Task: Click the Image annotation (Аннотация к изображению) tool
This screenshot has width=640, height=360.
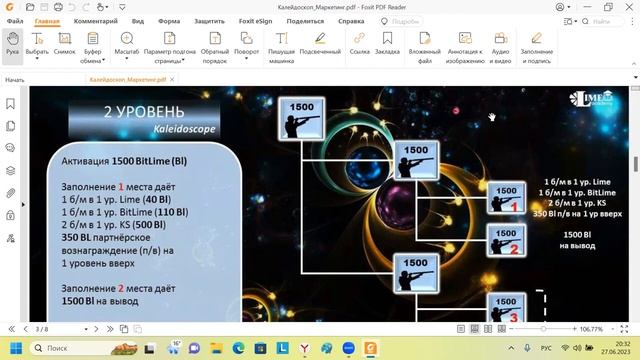Action: 465,47
